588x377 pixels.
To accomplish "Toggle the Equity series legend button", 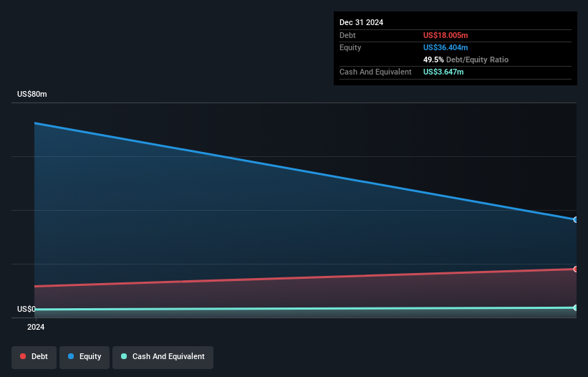I will (85, 357).
